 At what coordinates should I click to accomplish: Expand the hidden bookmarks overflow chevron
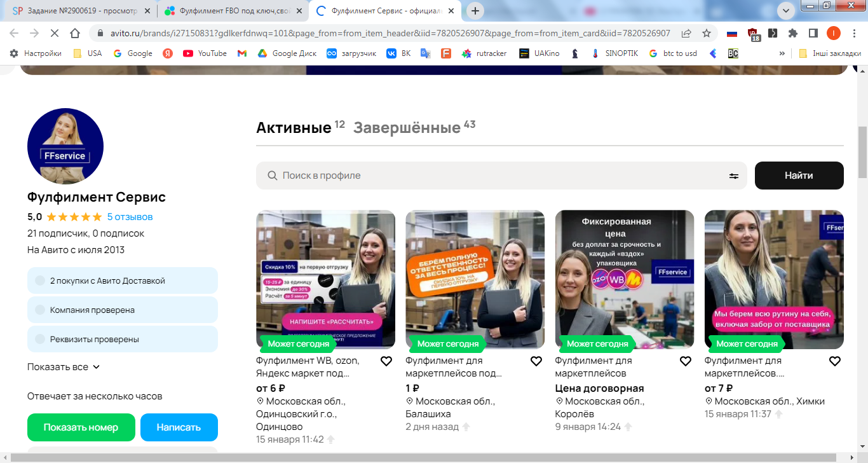click(x=782, y=53)
